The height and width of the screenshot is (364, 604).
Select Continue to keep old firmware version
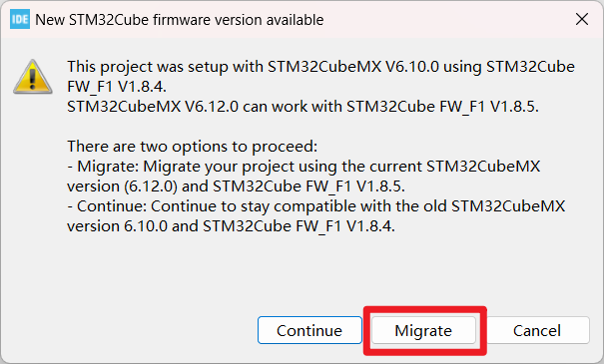coord(309,330)
